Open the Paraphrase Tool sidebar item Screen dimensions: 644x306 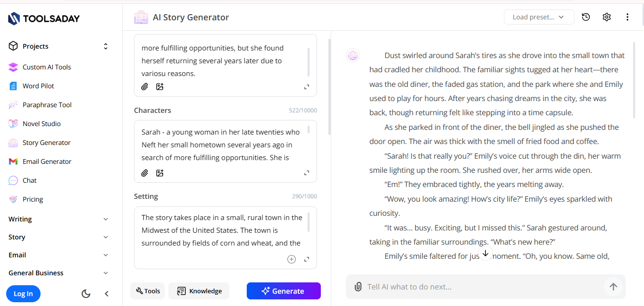tap(47, 104)
